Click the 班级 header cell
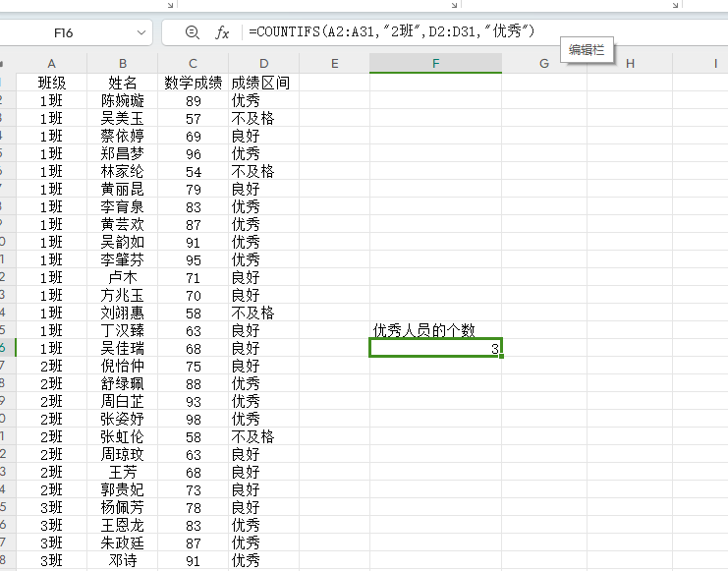728x571 pixels. pos(51,83)
